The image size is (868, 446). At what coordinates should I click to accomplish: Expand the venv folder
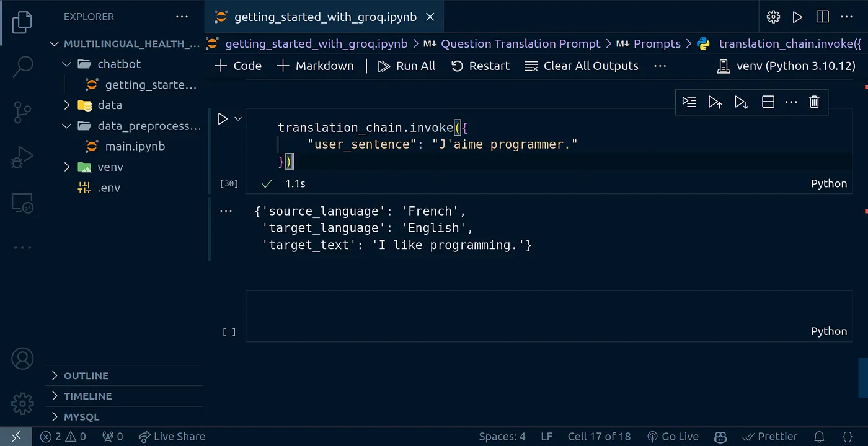point(110,167)
